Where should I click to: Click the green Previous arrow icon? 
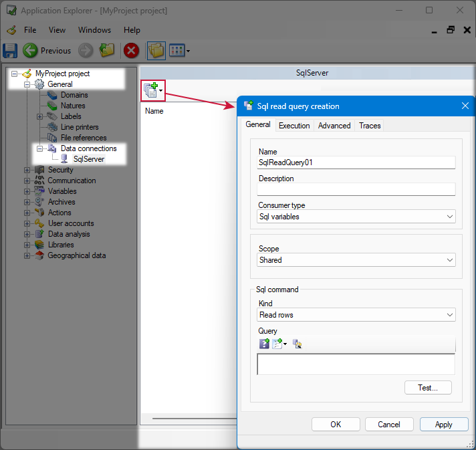point(30,50)
